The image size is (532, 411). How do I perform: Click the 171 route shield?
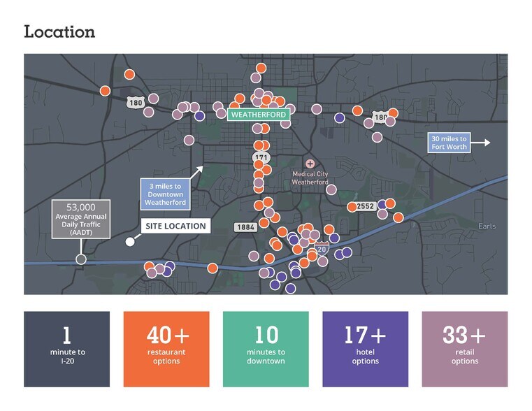click(261, 157)
